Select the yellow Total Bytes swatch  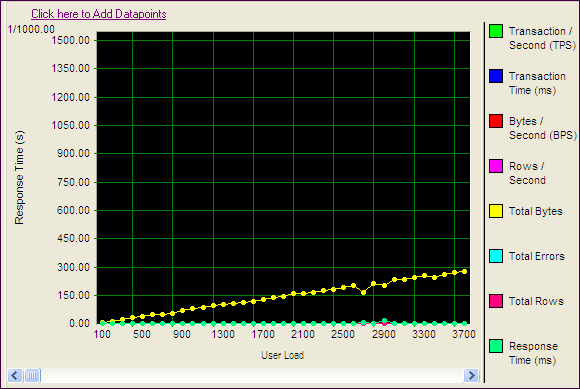coord(496,211)
